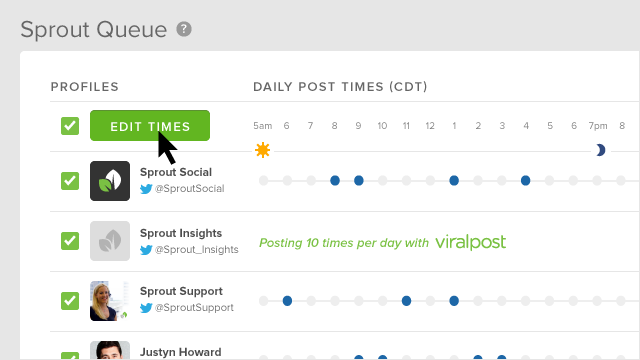Click Sprout Support's profile photo thumbnail
The height and width of the screenshot is (360, 640).
tap(110, 301)
